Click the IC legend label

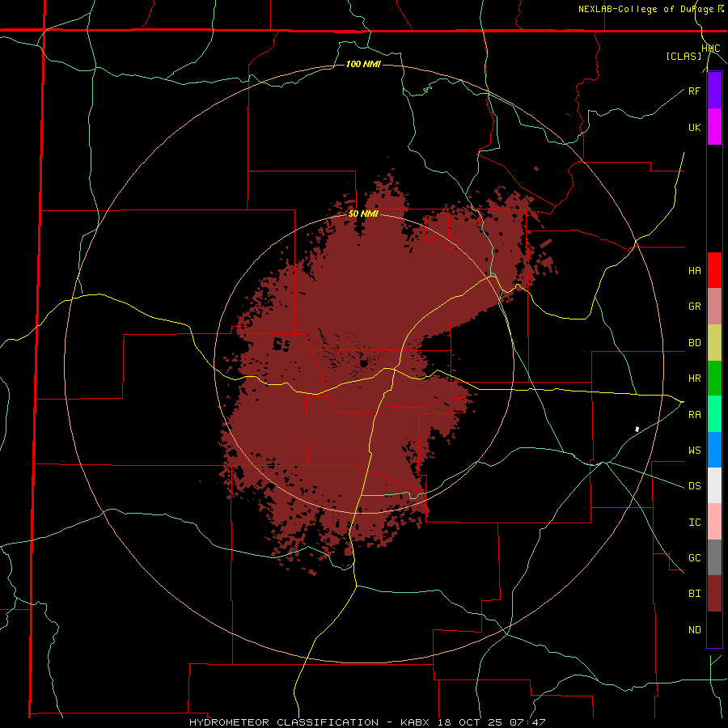point(694,523)
